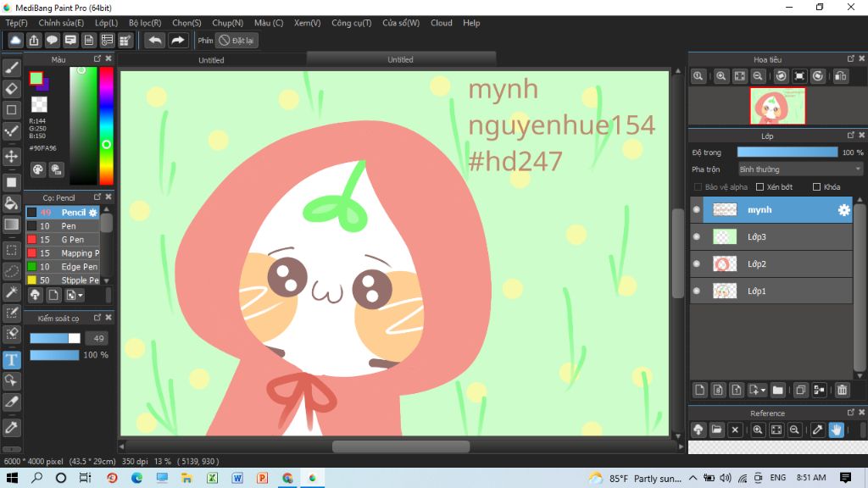Image resolution: width=868 pixels, height=488 pixels.
Task: Open settings gear of Pencil brush
Action: (x=93, y=213)
